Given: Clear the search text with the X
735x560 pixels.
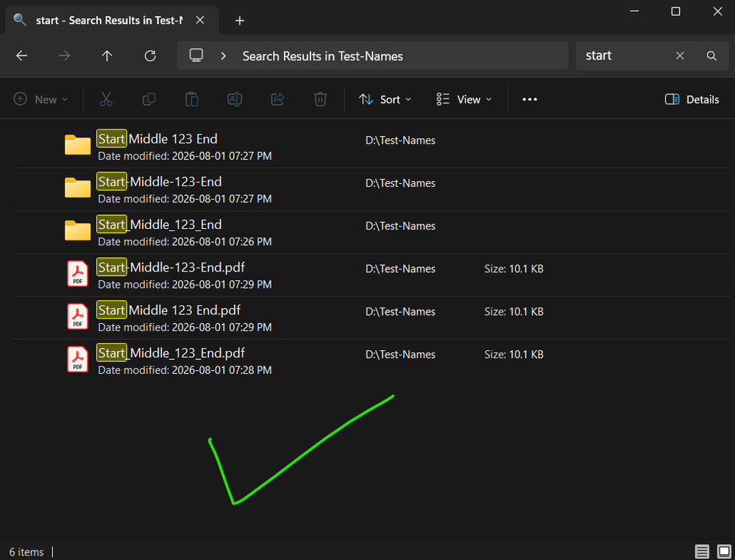Looking at the screenshot, I should [680, 56].
